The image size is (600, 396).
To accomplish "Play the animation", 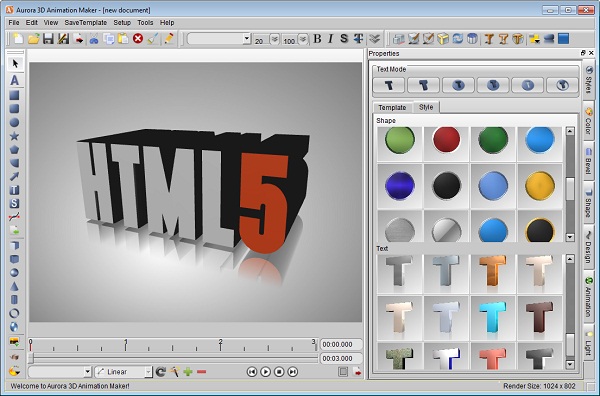I will 265,372.
